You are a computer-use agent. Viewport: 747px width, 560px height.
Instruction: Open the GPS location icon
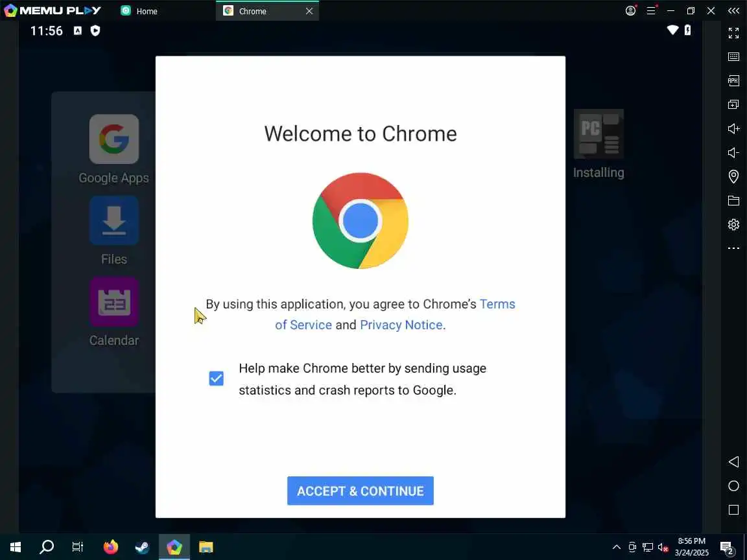tap(733, 176)
